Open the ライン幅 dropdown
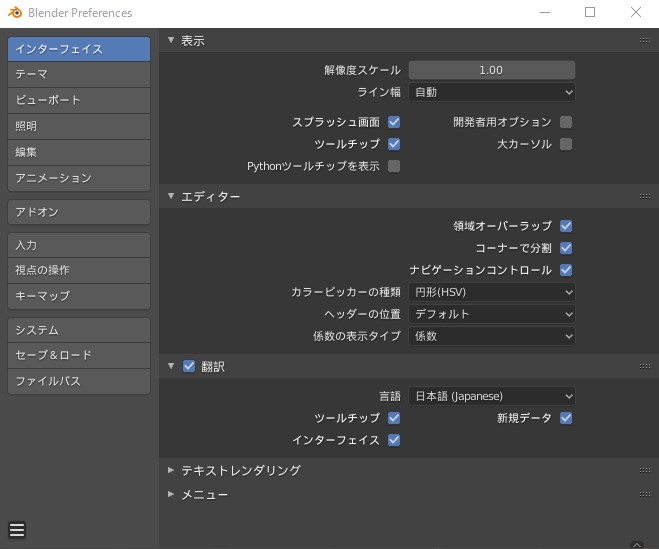 [491, 92]
